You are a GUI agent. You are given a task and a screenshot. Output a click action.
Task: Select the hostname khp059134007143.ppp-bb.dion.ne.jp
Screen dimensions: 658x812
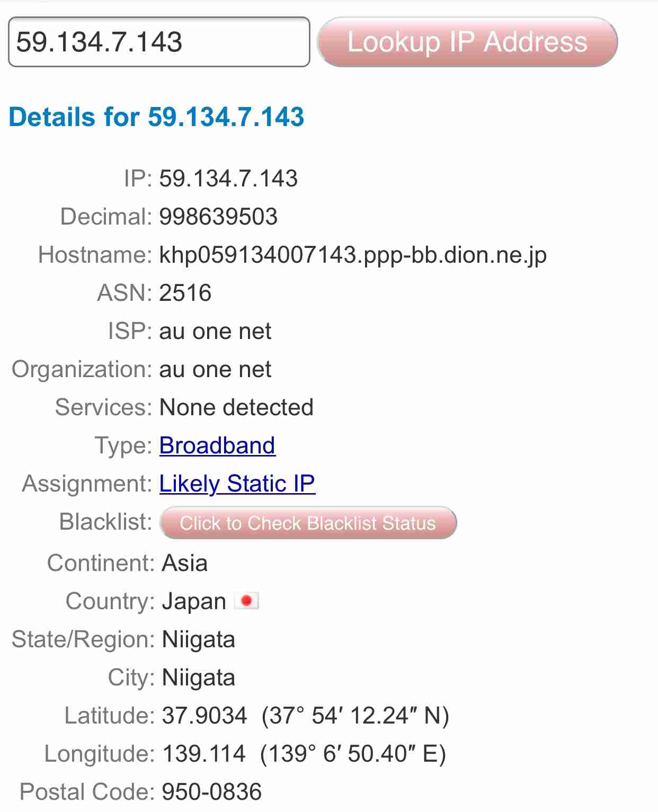tap(353, 255)
